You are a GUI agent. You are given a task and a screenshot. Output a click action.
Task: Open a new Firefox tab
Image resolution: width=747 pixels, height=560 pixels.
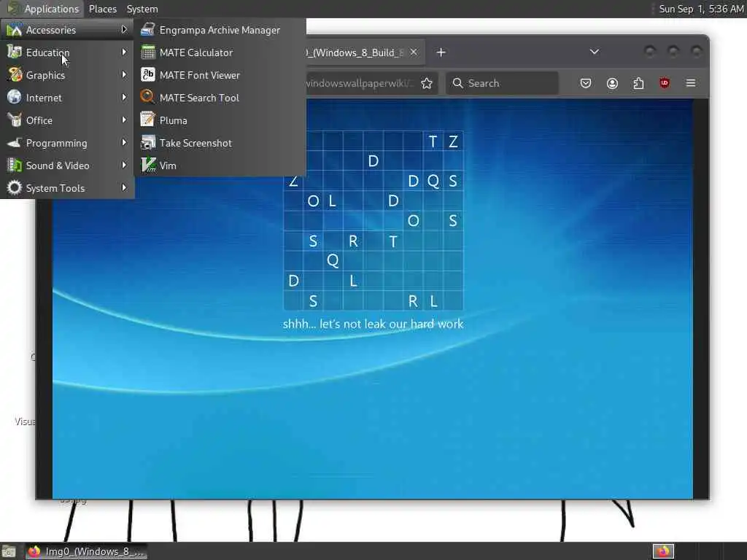coord(441,52)
